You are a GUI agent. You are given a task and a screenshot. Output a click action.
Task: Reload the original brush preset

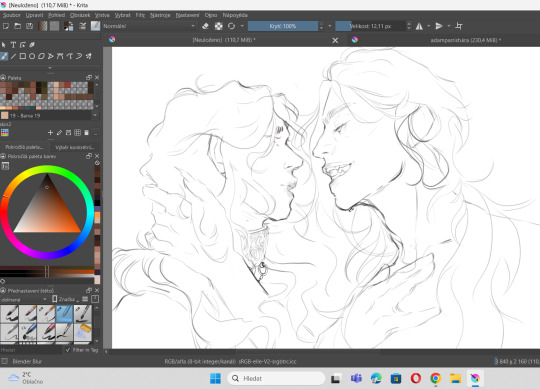pos(231,26)
